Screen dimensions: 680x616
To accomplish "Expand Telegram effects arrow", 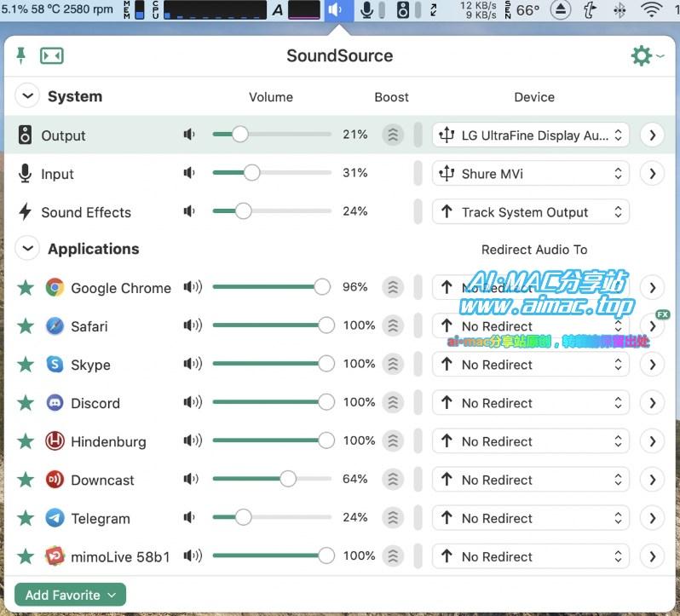I will click(652, 518).
